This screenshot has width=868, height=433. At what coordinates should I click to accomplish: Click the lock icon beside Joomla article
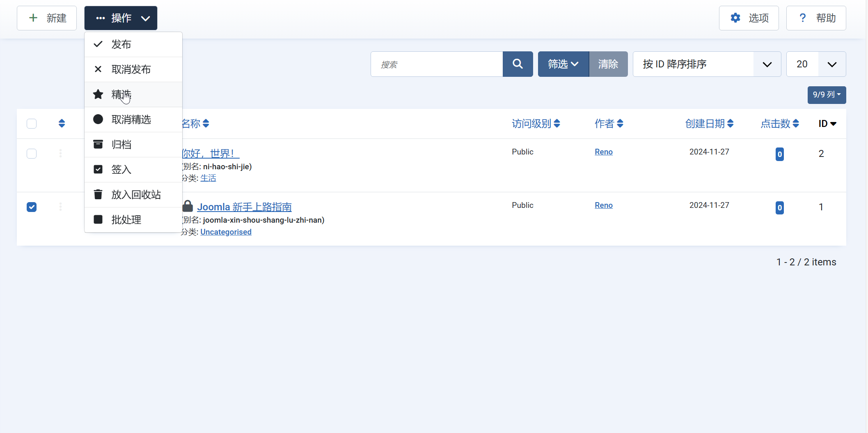point(188,206)
